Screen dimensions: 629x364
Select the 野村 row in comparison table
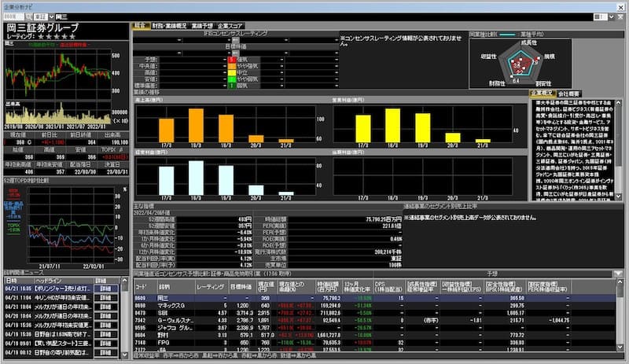click(x=374, y=335)
